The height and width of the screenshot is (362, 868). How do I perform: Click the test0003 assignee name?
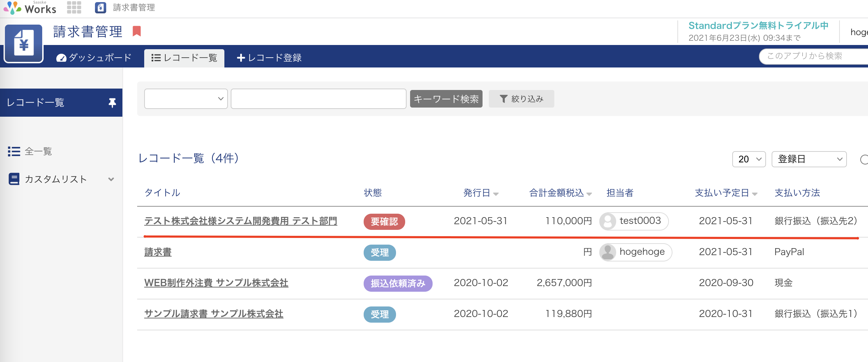point(640,221)
